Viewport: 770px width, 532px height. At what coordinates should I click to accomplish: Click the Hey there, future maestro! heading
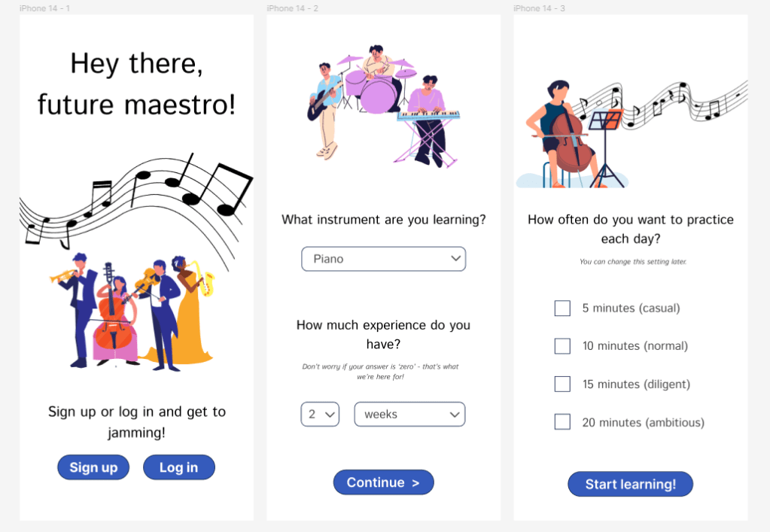[x=136, y=84]
